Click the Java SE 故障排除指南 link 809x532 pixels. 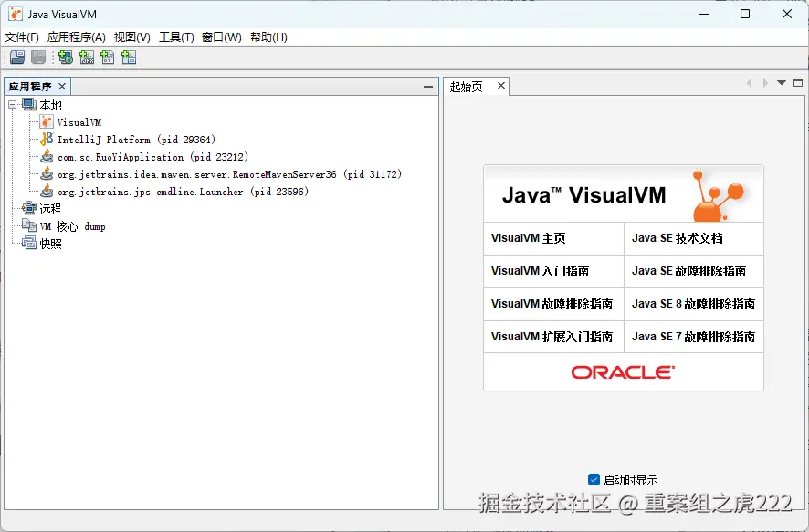click(x=691, y=271)
